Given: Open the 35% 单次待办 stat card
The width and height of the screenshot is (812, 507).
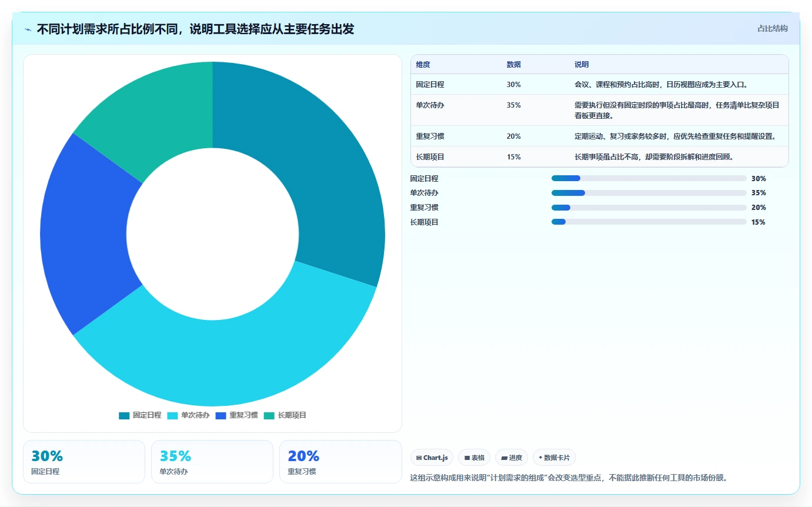Looking at the screenshot, I should (x=212, y=462).
